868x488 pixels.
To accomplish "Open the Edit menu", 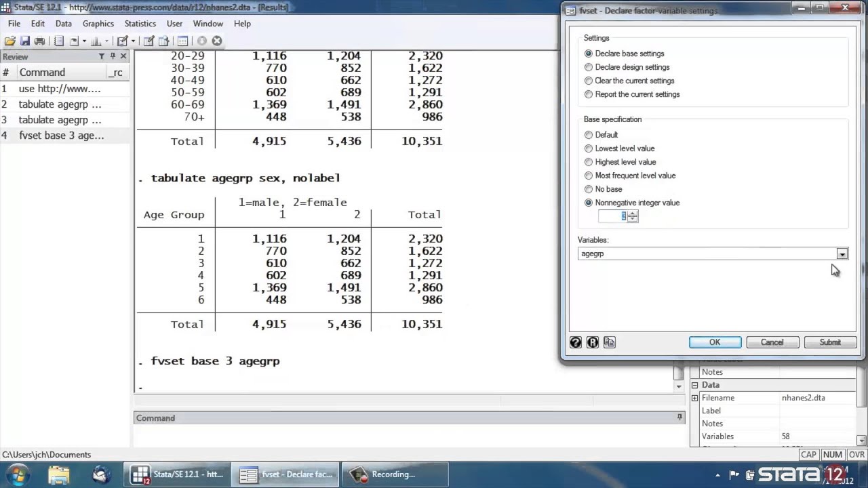I will (38, 24).
